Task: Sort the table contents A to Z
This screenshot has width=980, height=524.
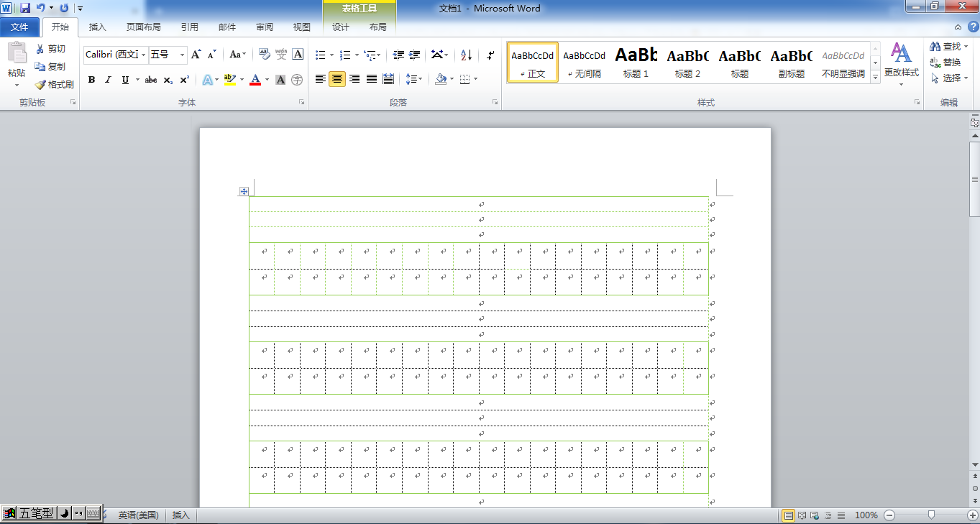Action: pyautogui.click(x=466, y=55)
